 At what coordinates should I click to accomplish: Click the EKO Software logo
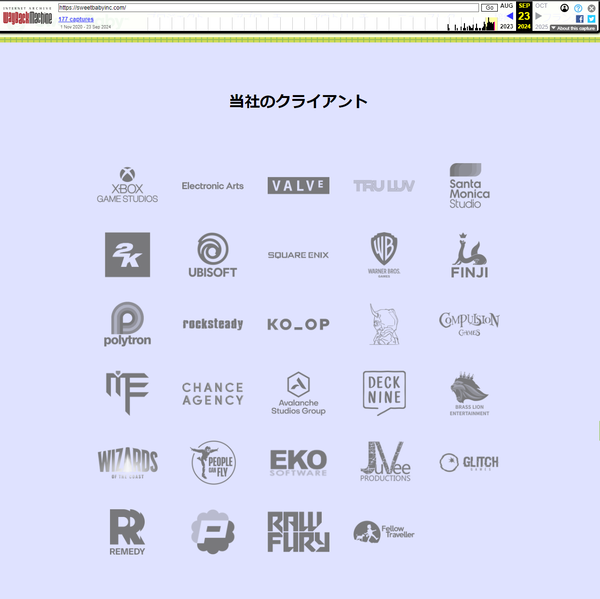point(298,462)
